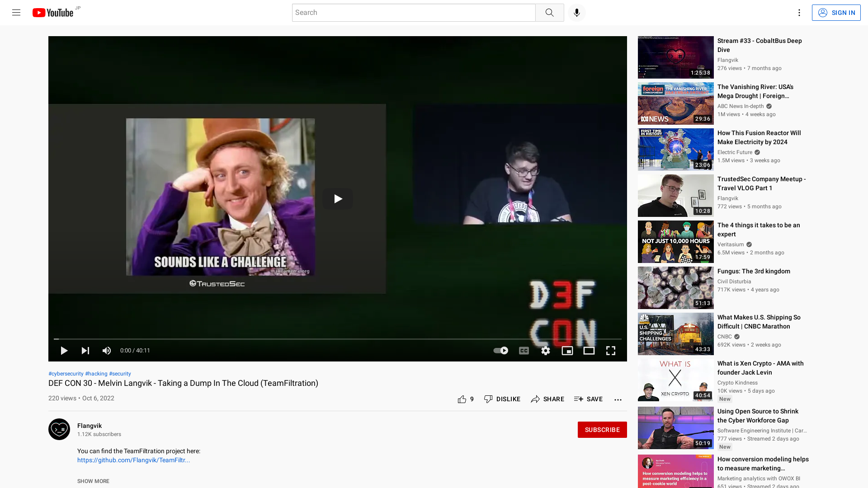Switch to theater mode

(589, 350)
